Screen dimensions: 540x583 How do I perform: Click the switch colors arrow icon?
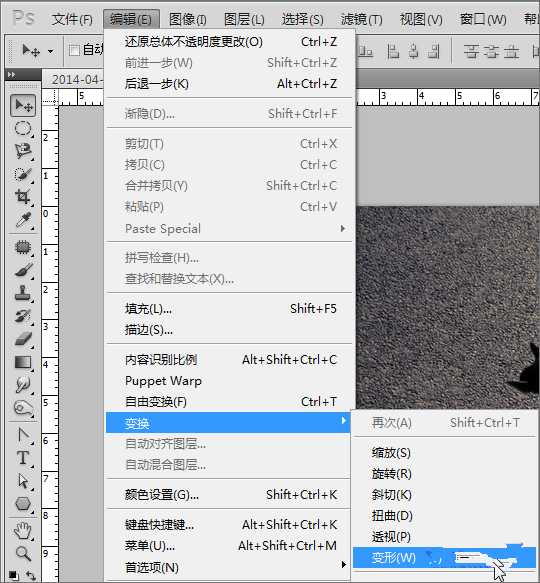(30, 575)
